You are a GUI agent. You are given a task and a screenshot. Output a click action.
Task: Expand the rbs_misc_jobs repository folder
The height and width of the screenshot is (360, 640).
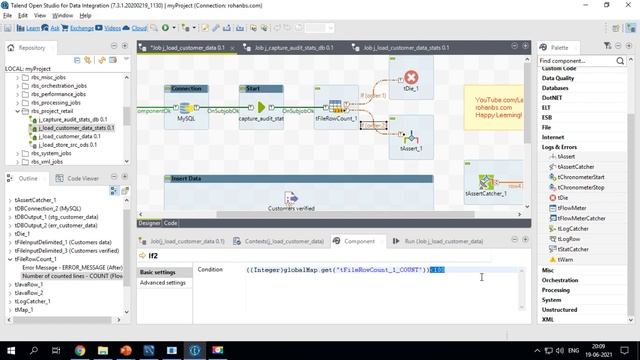pyautogui.click(x=18, y=77)
